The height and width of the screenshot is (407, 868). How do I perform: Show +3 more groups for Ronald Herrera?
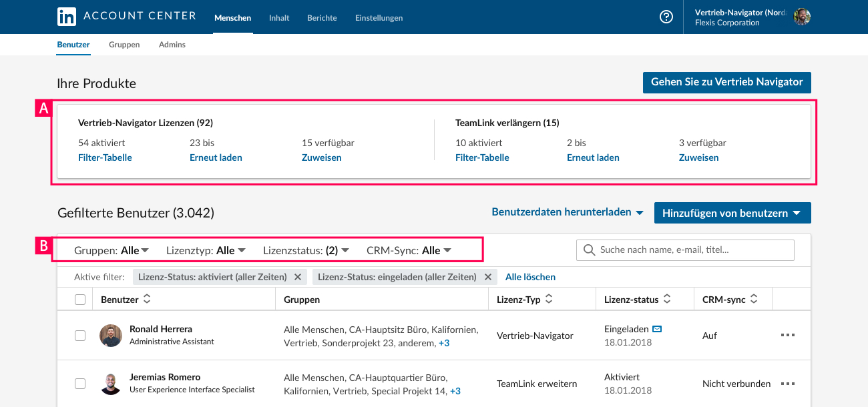pyautogui.click(x=444, y=343)
